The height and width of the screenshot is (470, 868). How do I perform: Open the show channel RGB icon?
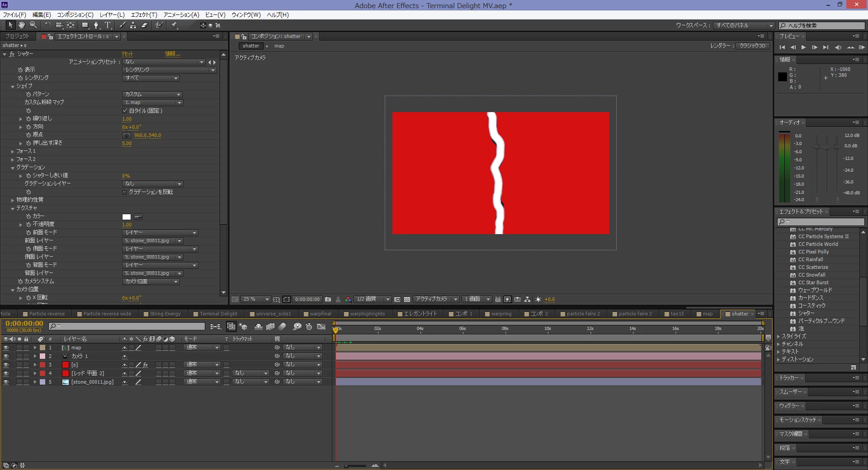(x=348, y=299)
